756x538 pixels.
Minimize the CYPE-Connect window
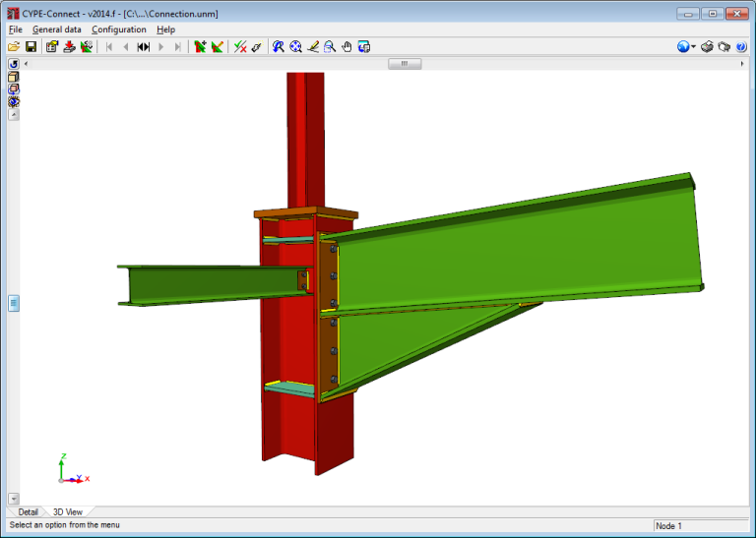688,14
